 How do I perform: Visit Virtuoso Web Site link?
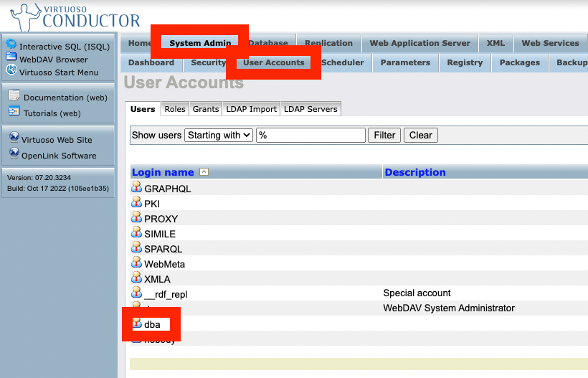[57, 140]
